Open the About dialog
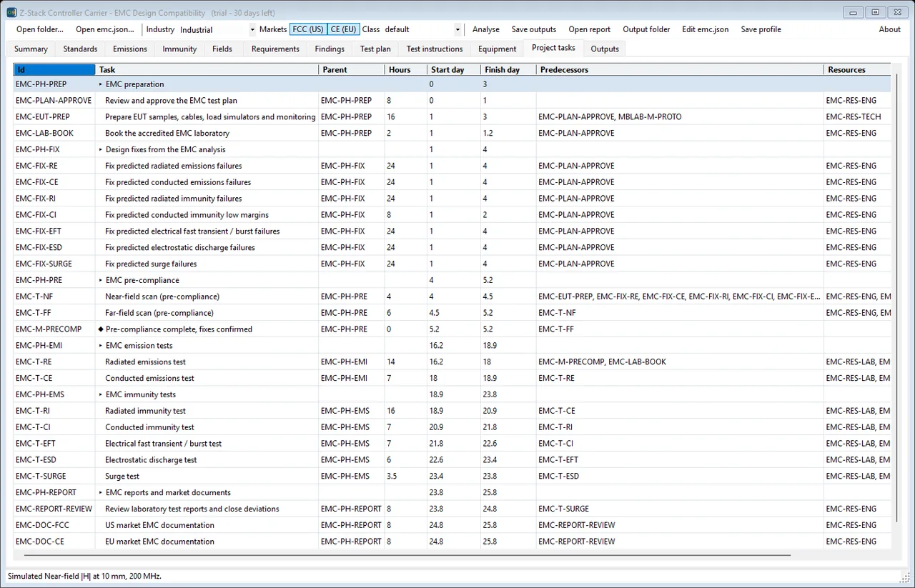This screenshot has width=915, height=588. coord(890,29)
